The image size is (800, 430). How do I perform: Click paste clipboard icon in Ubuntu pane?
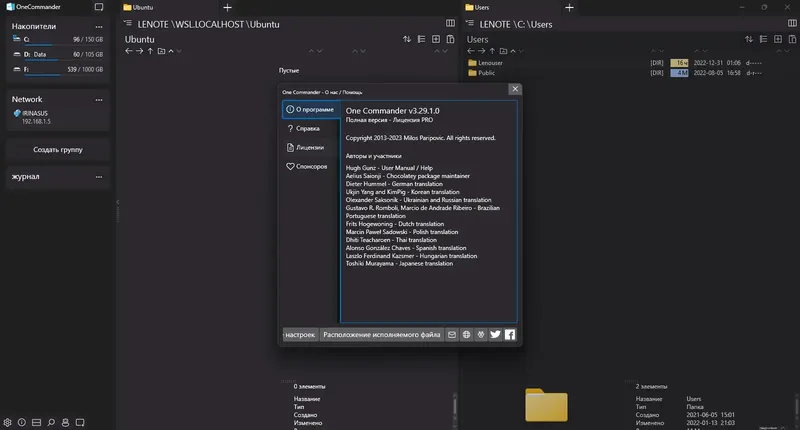(451, 39)
